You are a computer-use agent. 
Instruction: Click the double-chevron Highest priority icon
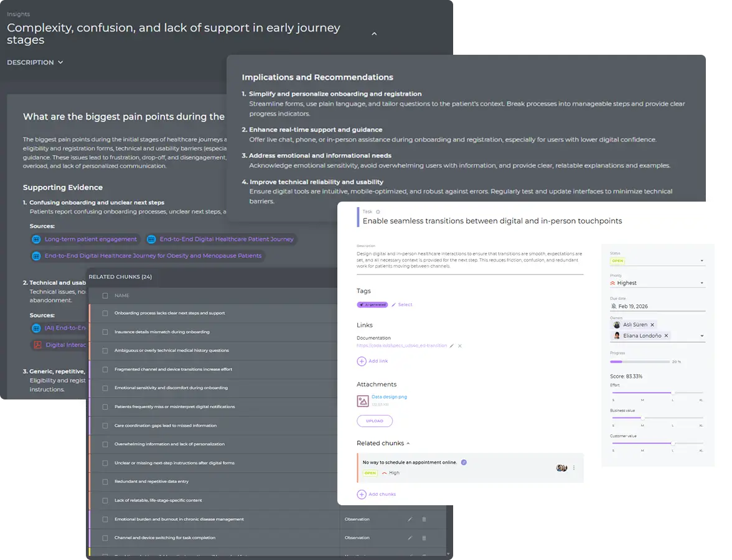pyautogui.click(x=612, y=282)
